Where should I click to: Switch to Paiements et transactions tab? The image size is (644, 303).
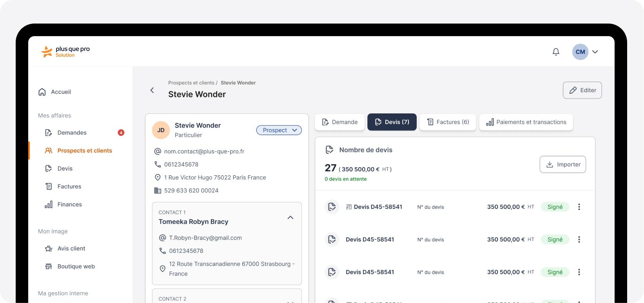pyautogui.click(x=526, y=122)
